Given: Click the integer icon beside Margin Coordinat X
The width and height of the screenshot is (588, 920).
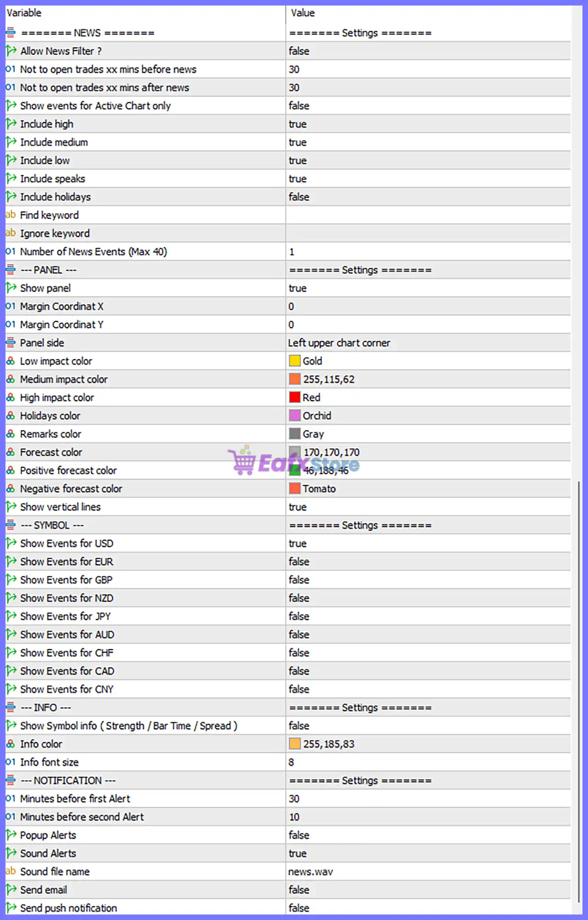Looking at the screenshot, I should 11,306.
